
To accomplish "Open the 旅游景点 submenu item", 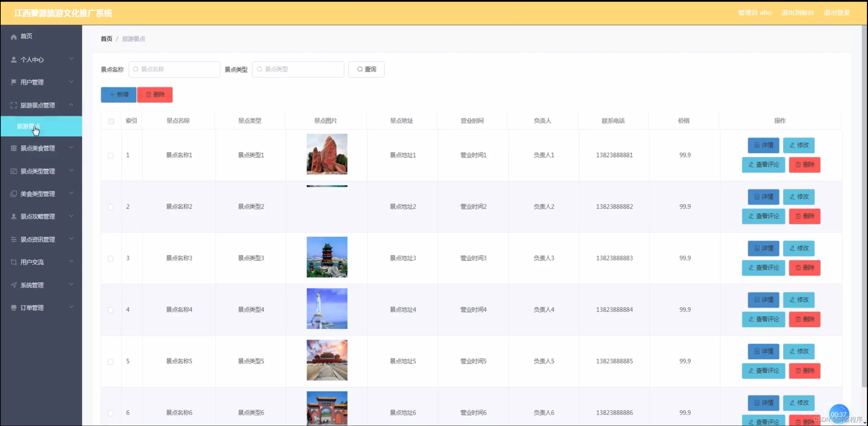I will [29, 126].
